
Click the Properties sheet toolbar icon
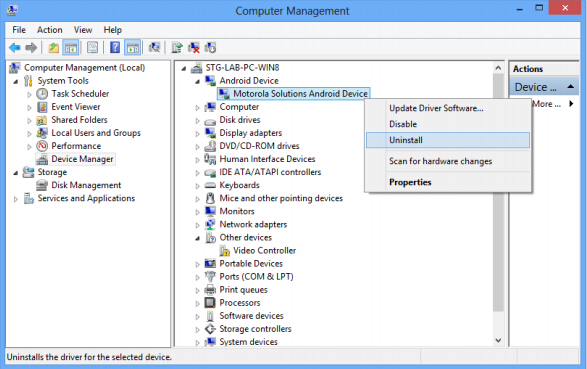92,48
